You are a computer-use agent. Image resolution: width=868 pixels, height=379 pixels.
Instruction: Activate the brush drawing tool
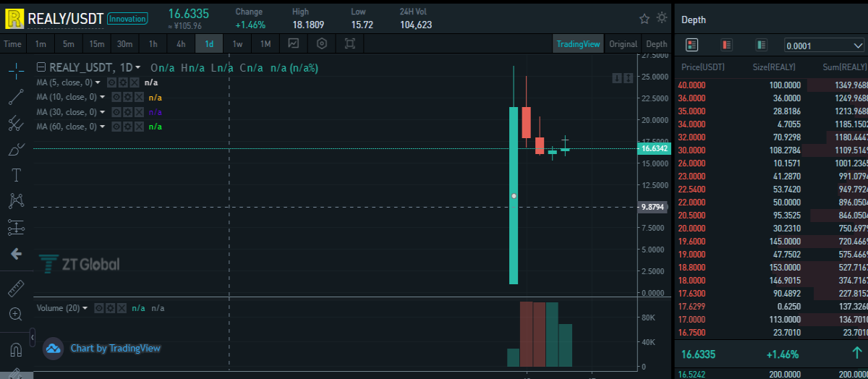click(x=16, y=149)
